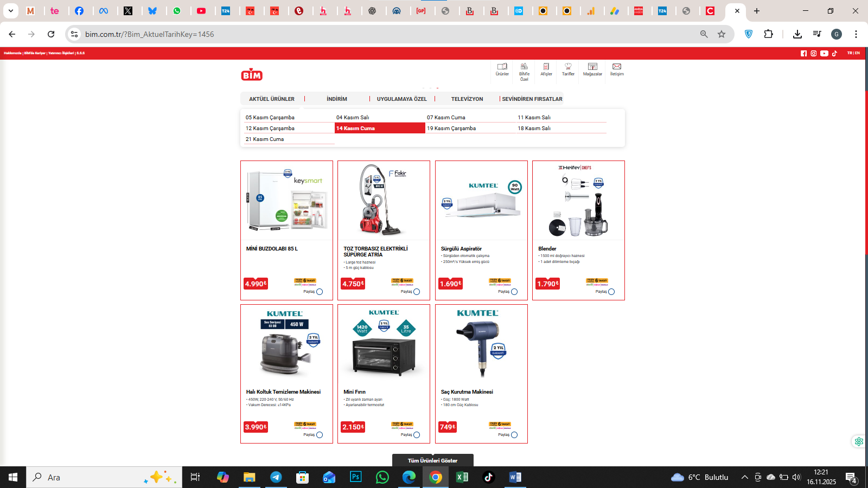
Task: Open the browser Extensions puzzle icon
Action: [768, 34]
